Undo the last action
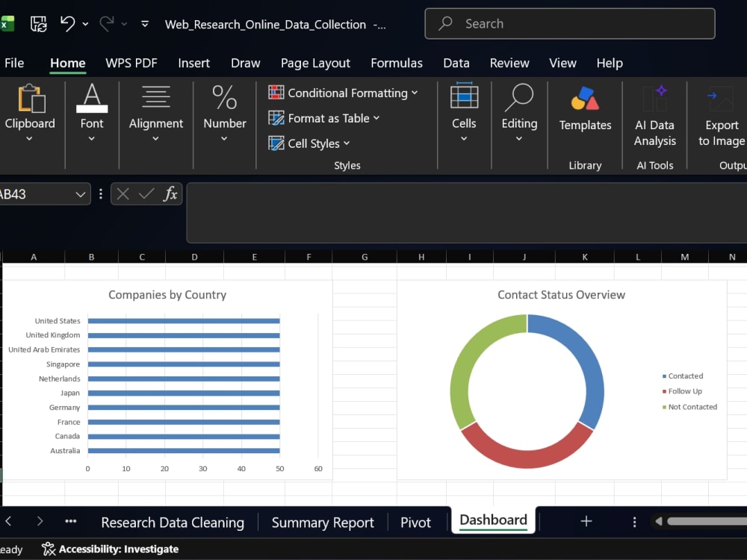747x560 pixels. [68, 23]
